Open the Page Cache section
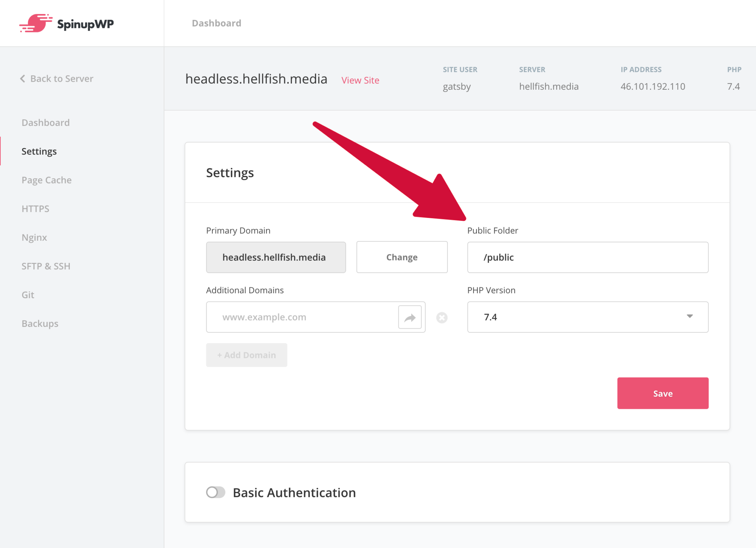 pyautogui.click(x=47, y=180)
